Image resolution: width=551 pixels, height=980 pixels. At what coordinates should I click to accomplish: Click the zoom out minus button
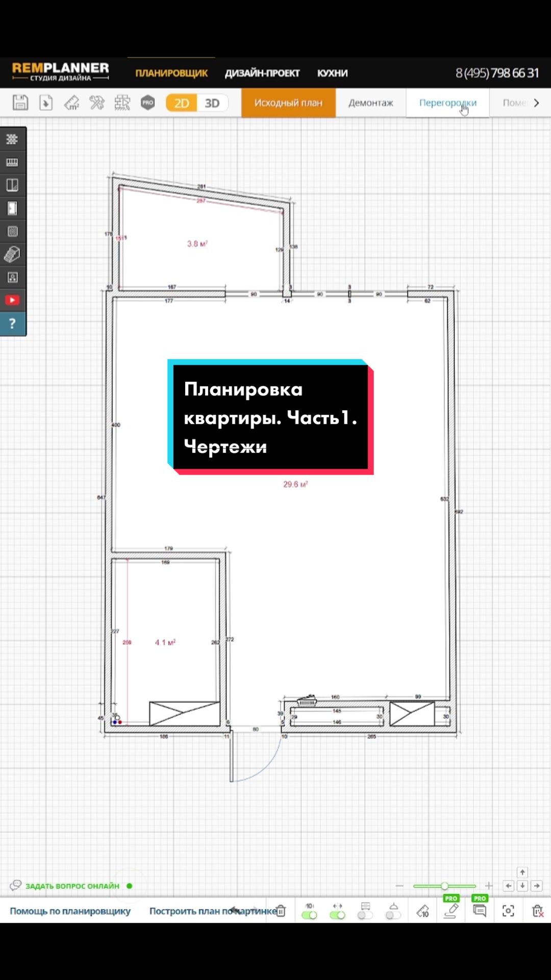pos(399,886)
